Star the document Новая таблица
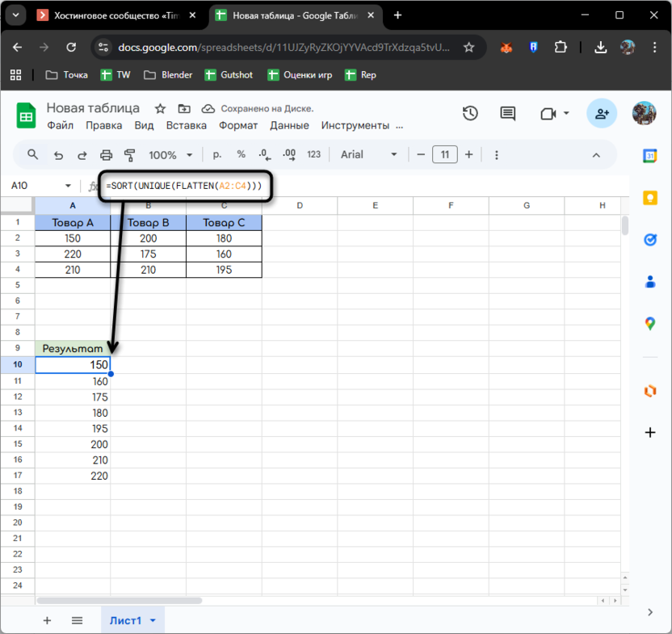This screenshot has width=672, height=634. coord(160,109)
